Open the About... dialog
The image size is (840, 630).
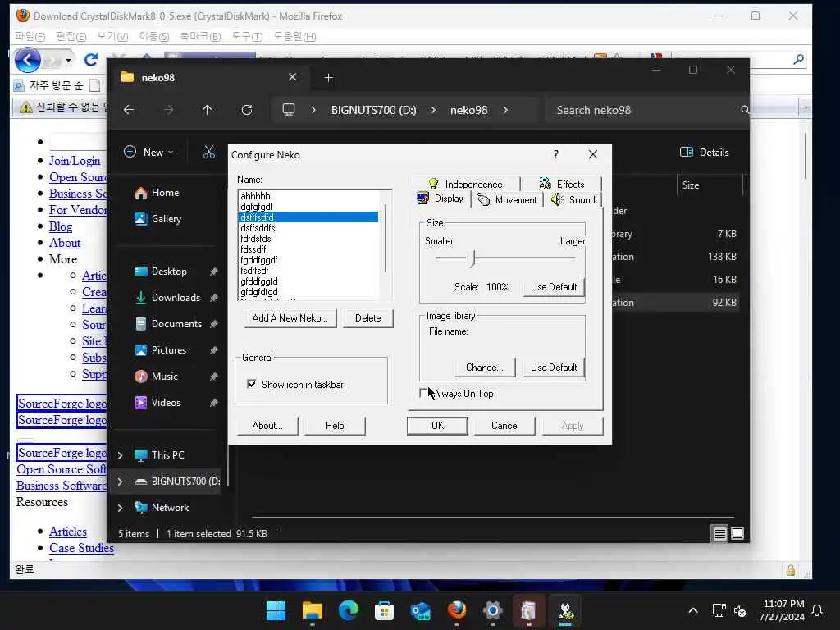coord(267,426)
